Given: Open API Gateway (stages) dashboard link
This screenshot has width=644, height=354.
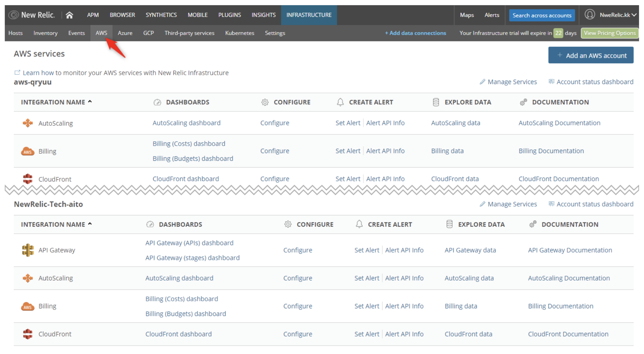Looking at the screenshot, I should click(192, 258).
